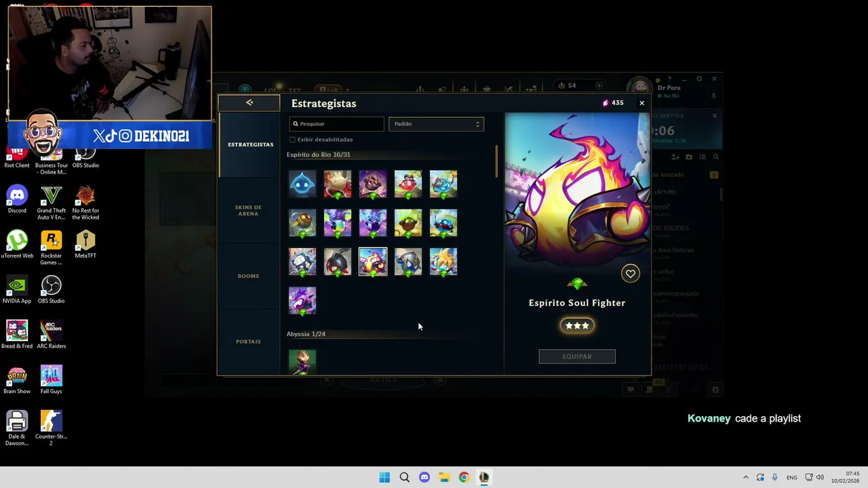
Task: Open the No Rest for the Wicked shortcut
Action: [85, 203]
